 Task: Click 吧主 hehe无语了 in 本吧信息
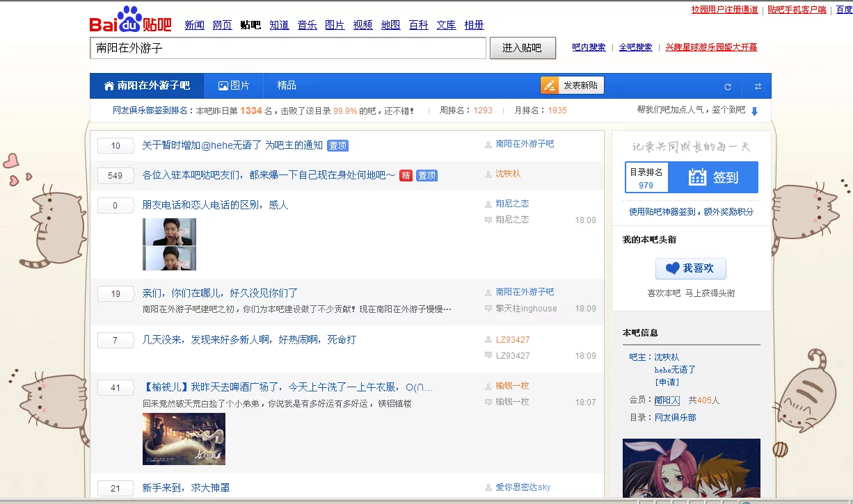tap(675, 370)
